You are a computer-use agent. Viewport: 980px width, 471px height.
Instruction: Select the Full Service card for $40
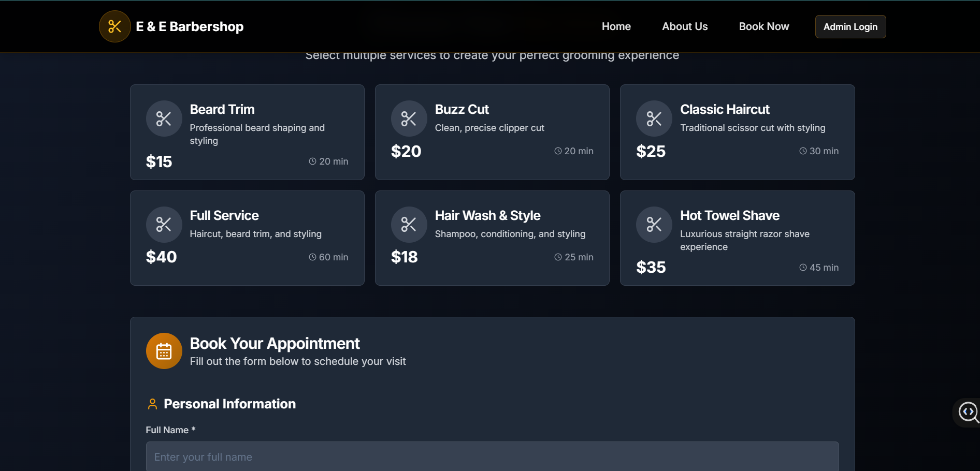coord(247,238)
